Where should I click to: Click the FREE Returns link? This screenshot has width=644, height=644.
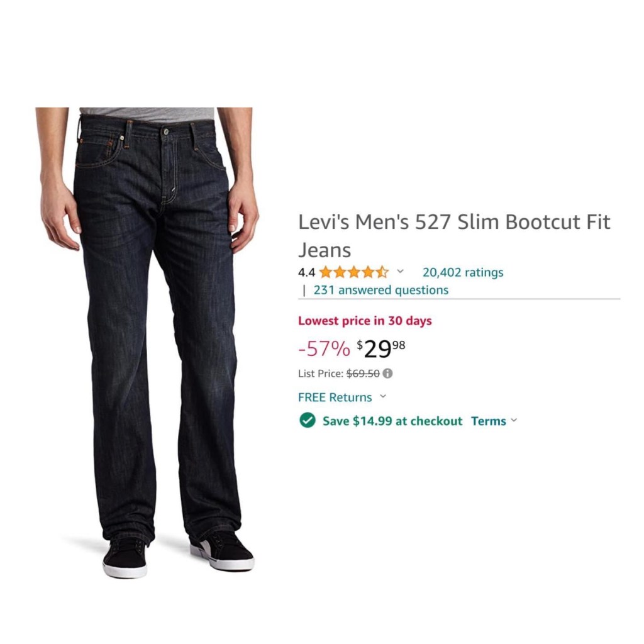pyautogui.click(x=335, y=397)
